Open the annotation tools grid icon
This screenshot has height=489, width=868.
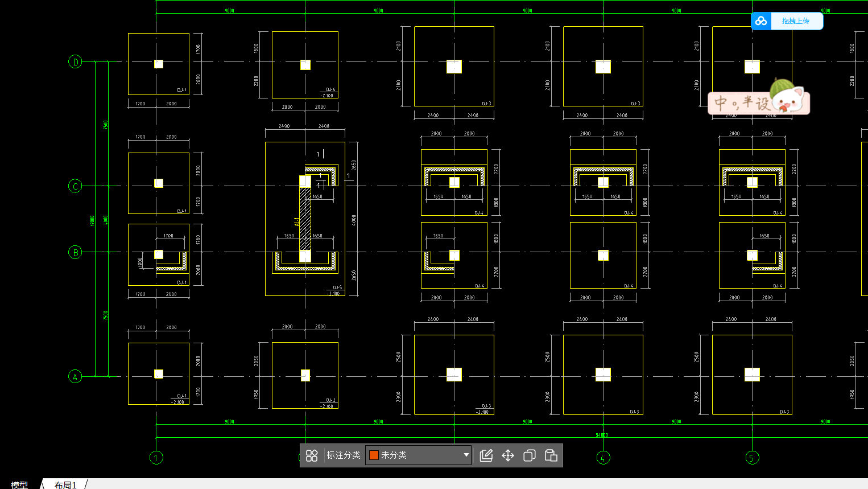(x=312, y=455)
